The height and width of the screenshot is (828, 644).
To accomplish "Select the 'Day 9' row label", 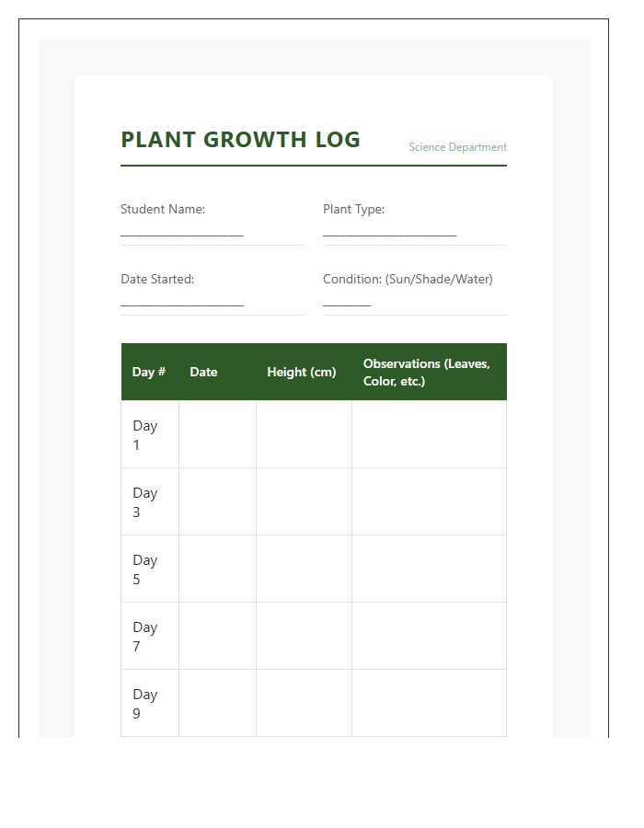I will click(145, 704).
